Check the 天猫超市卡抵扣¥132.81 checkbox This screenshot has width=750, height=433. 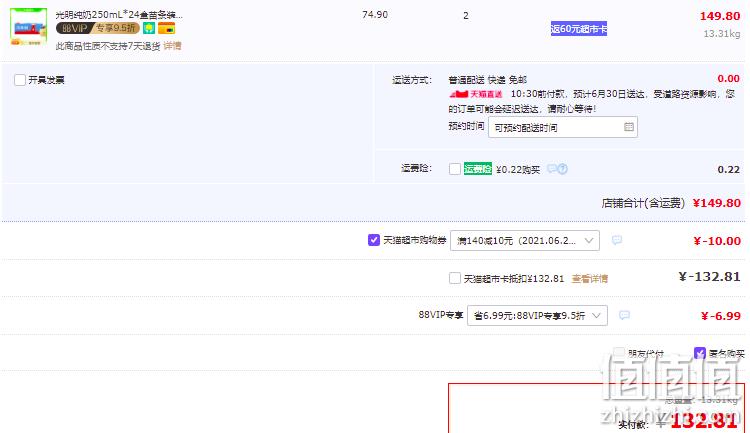click(x=455, y=278)
